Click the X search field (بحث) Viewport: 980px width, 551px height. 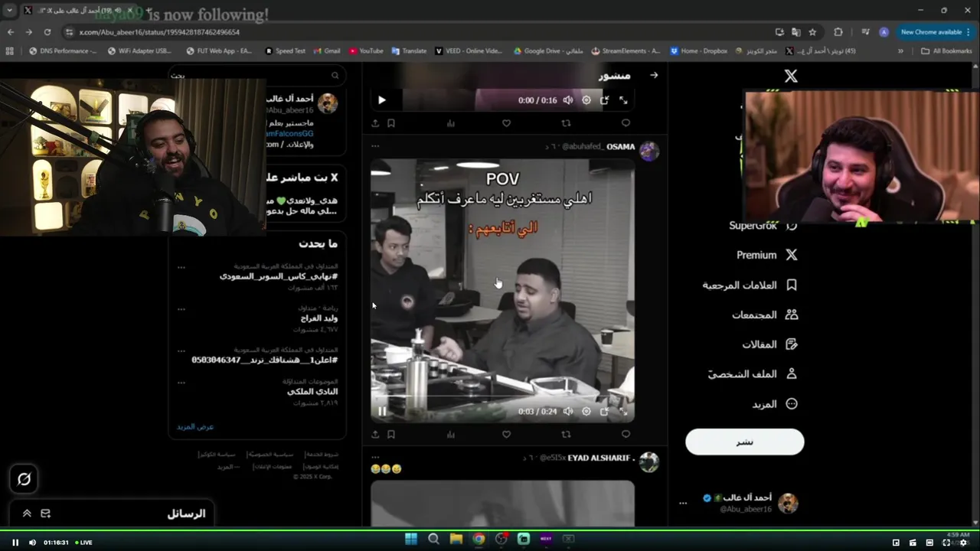(256, 75)
